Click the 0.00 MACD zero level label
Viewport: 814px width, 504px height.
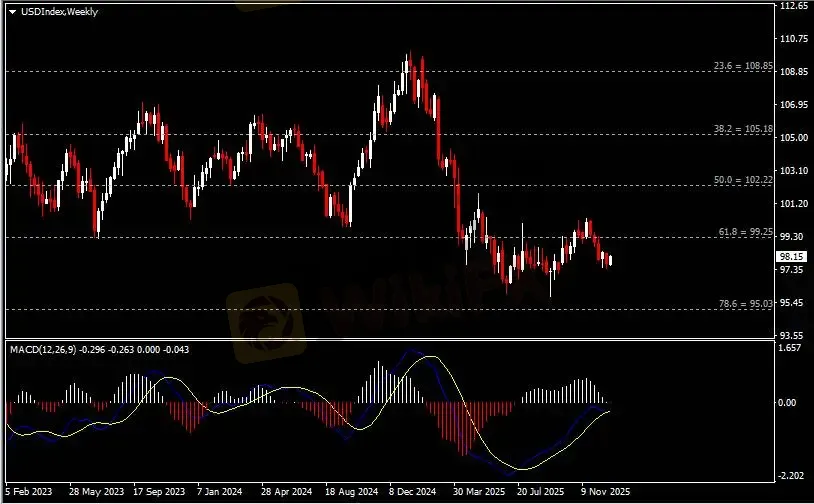pyautogui.click(x=790, y=403)
